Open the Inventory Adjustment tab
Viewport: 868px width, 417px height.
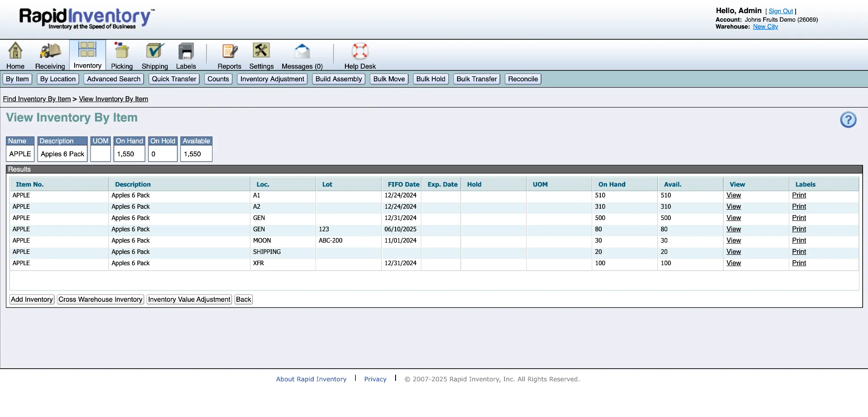coord(272,79)
